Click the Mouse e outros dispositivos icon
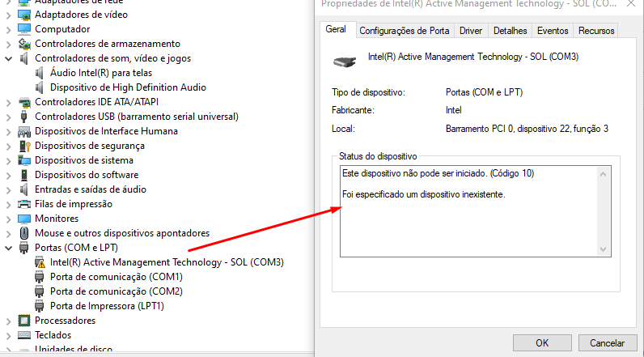The image size is (644, 357). point(24,233)
